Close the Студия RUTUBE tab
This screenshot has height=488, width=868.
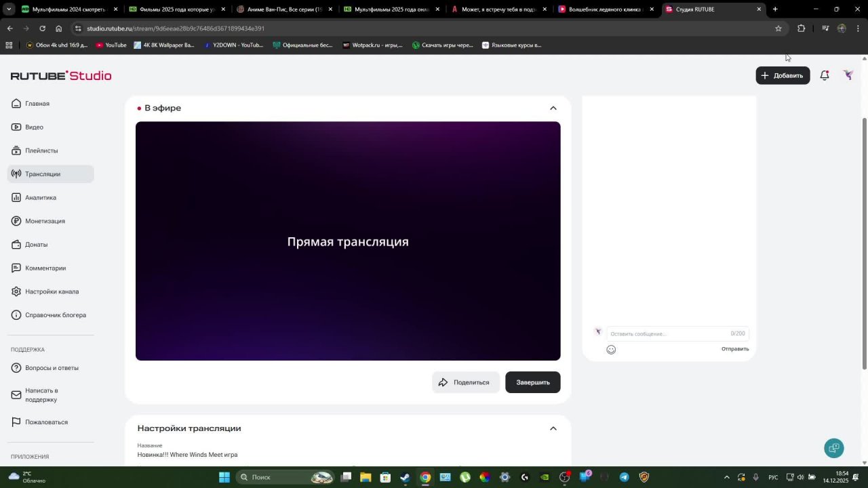(x=759, y=9)
